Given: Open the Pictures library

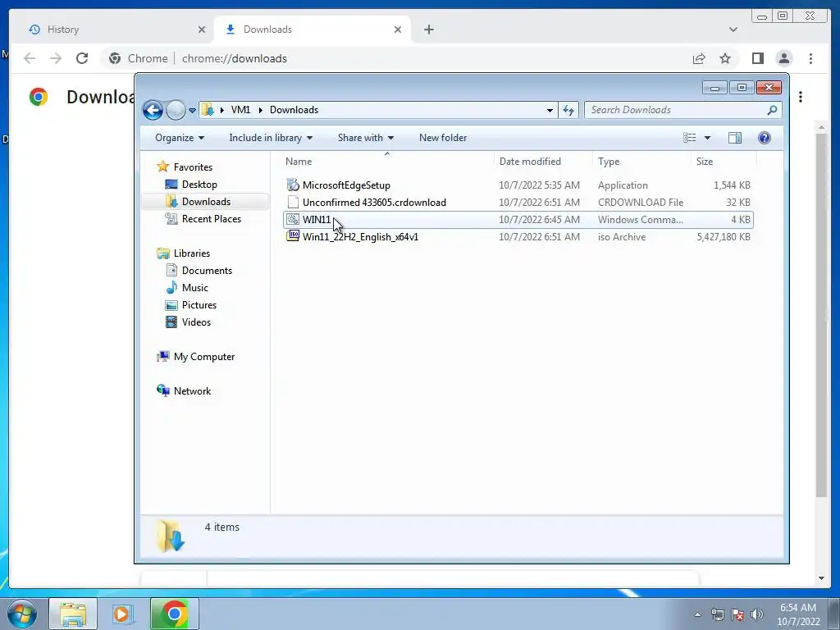Looking at the screenshot, I should point(199,305).
